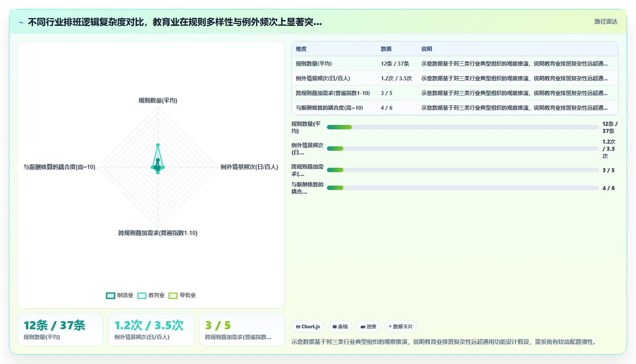Image resolution: width=636 pixels, height=364 pixels.
Task: Click the 4 / 6 table value
Action: point(387,108)
